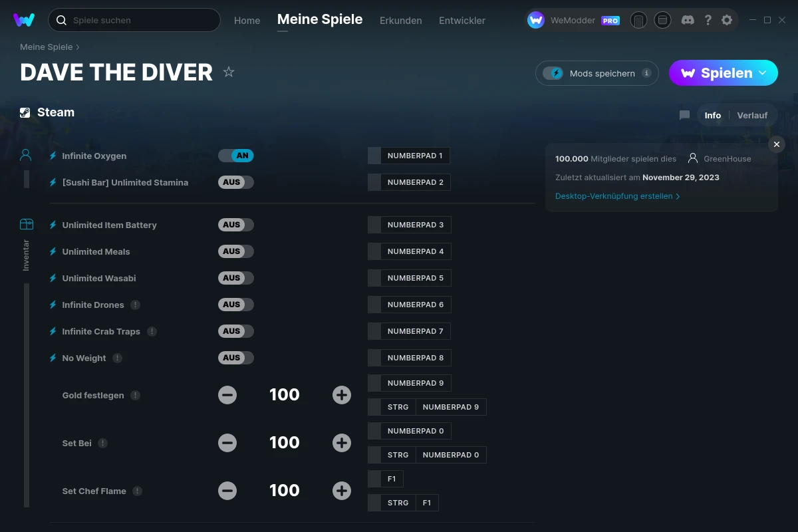Open GreenHouse author profile
The height and width of the screenshot is (532, 798).
[x=720, y=158]
